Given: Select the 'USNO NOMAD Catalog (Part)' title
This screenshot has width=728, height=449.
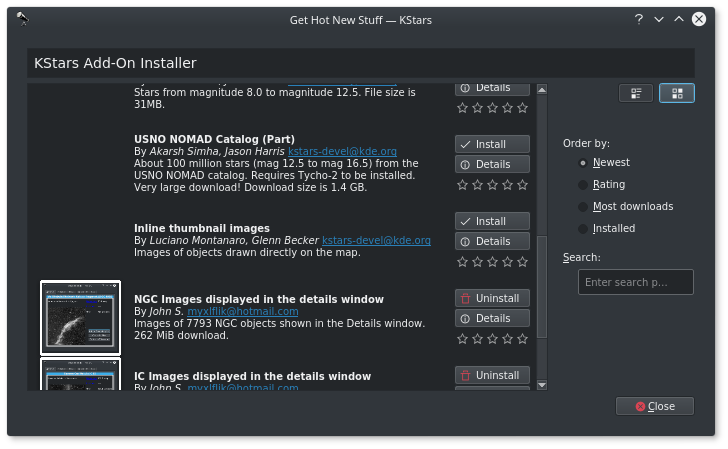Looking at the screenshot, I should click(214, 139).
